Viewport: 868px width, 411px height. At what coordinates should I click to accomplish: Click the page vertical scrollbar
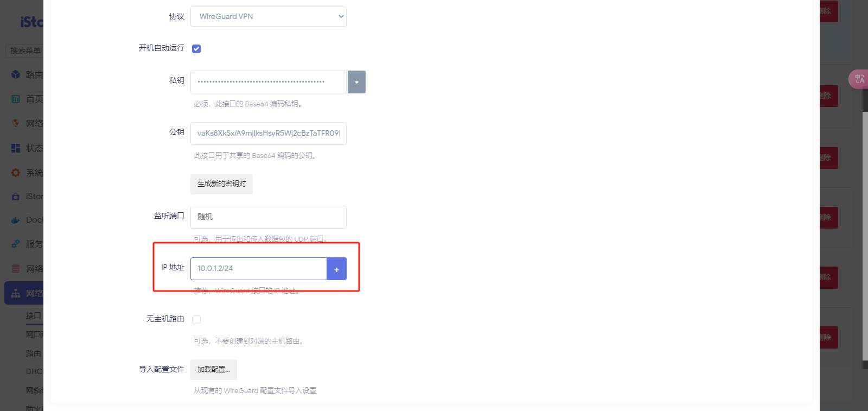click(865, 233)
